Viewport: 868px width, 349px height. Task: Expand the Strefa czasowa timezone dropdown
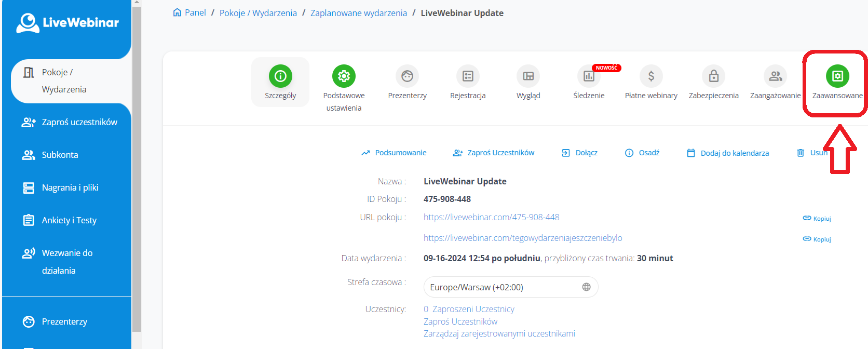(510, 287)
